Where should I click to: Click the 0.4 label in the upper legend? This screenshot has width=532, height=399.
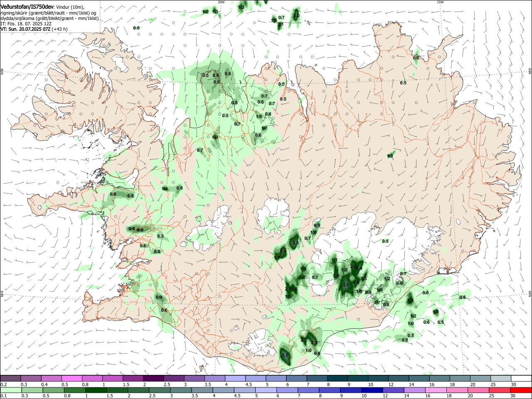point(44,384)
